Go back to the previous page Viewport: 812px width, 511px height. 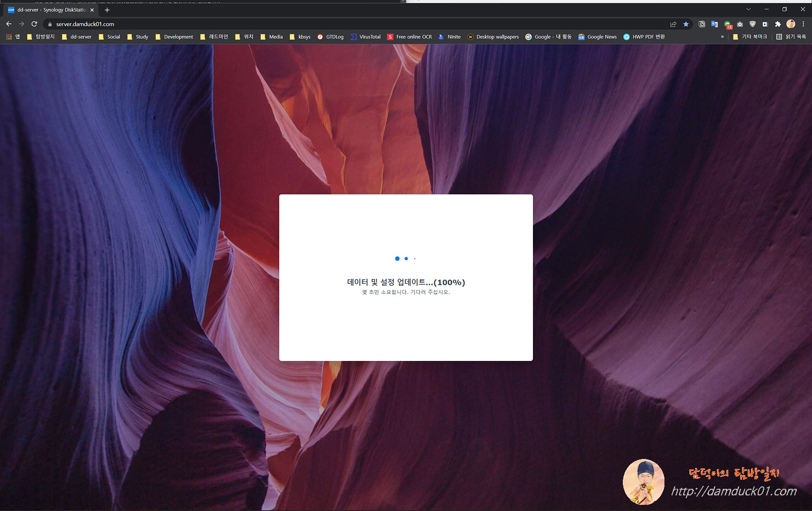click(x=9, y=24)
